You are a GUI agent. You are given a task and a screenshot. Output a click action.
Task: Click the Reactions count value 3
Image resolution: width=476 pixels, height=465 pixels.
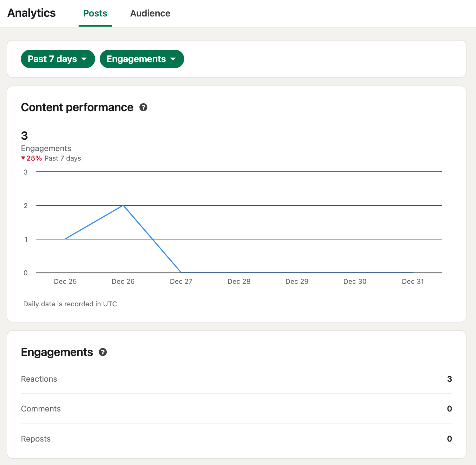[449, 379]
